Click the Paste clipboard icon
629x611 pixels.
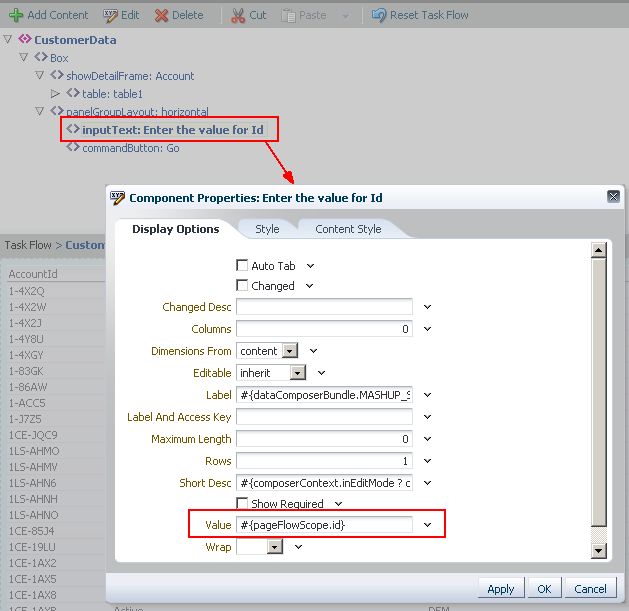pos(288,15)
